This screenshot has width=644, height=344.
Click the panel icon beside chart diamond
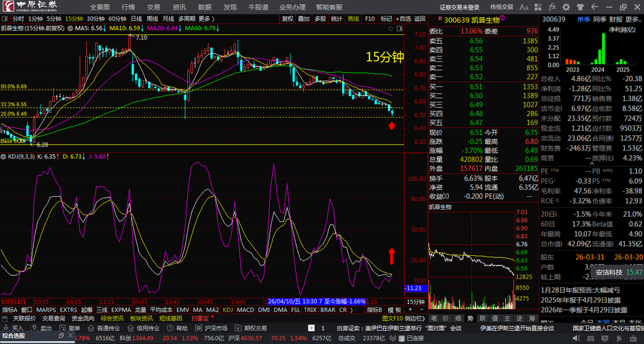pyautogui.click(x=399, y=28)
